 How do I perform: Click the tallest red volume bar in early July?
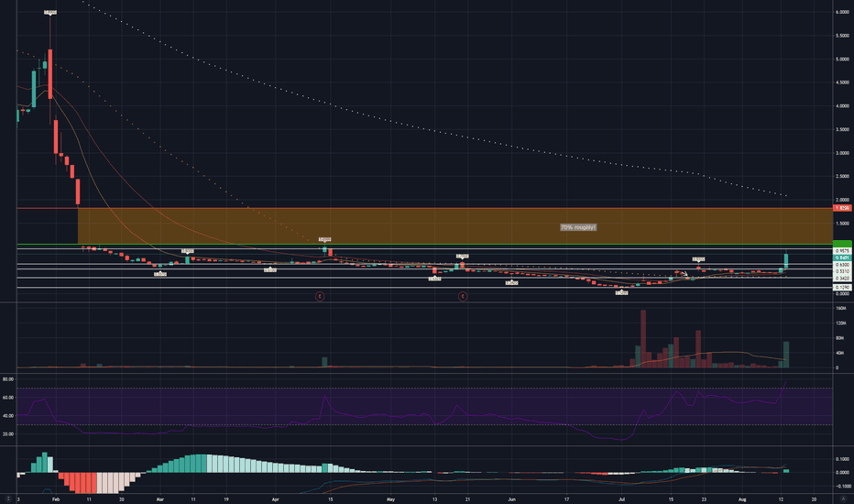(x=643, y=339)
